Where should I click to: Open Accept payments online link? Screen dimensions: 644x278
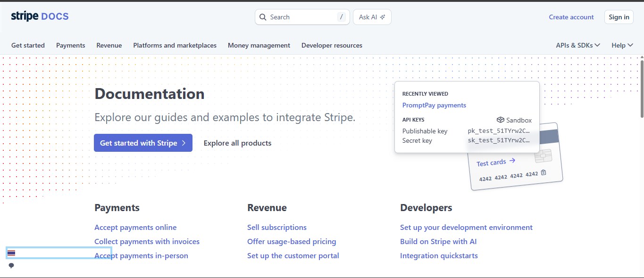(135, 227)
